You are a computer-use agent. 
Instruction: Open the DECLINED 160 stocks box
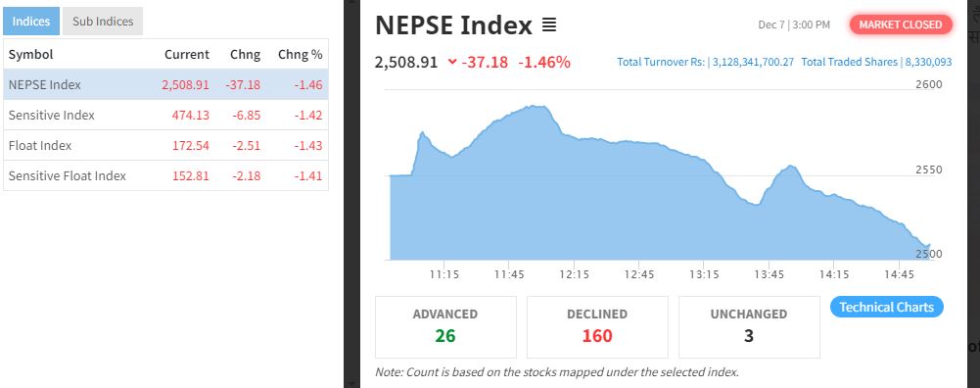tap(597, 326)
